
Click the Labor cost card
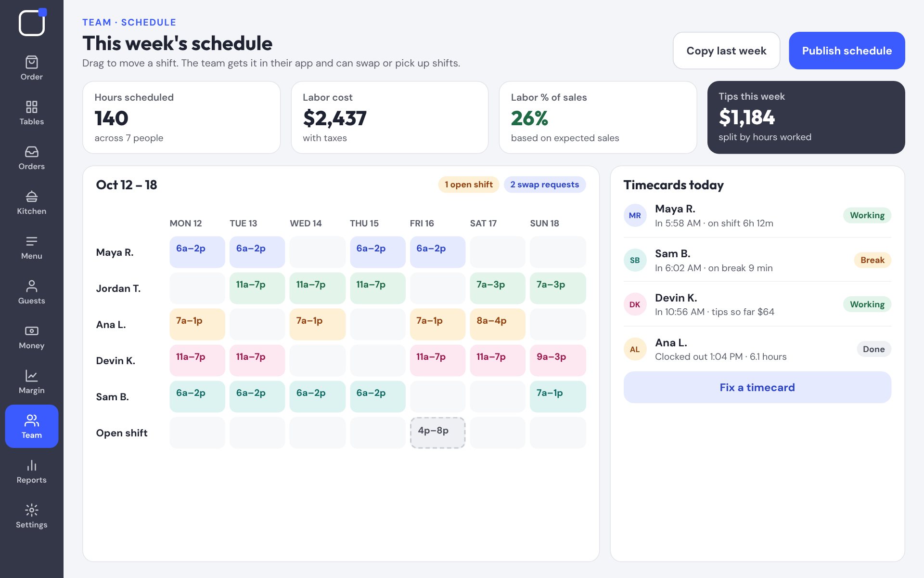[390, 118]
